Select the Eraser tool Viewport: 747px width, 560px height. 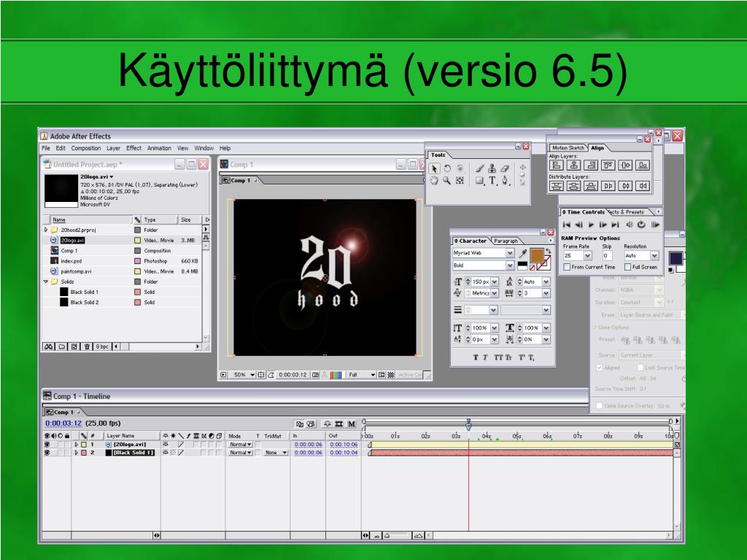505,168
